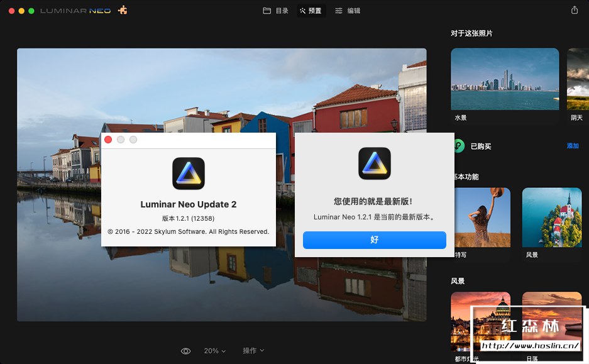Image resolution: width=589 pixels, height=364 pixels.
Task: Click the app icon in About window
Action: [x=189, y=174]
